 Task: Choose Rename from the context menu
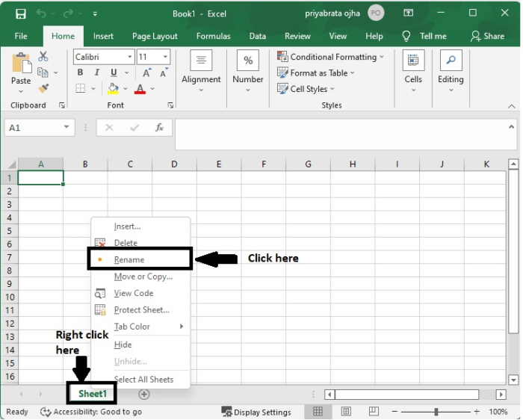coord(140,259)
